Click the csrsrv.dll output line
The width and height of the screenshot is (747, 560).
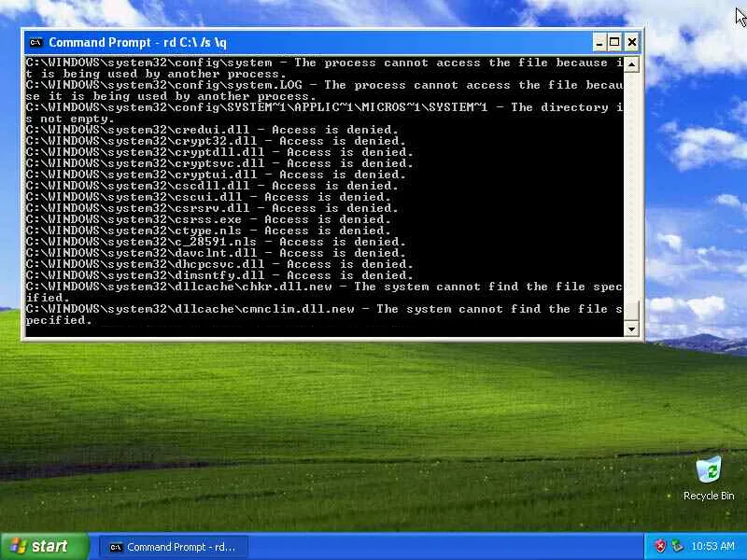(x=212, y=208)
